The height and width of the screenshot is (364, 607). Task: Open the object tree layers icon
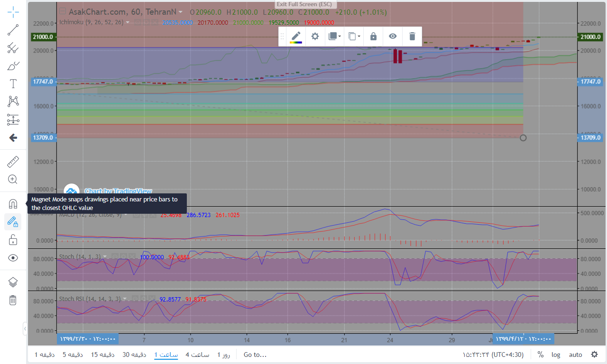(x=13, y=282)
